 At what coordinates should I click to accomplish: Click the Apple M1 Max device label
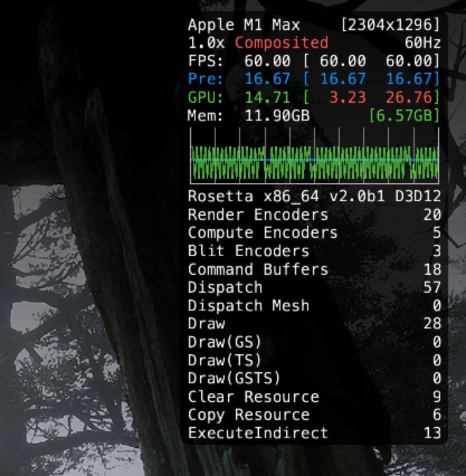point(244,25)
